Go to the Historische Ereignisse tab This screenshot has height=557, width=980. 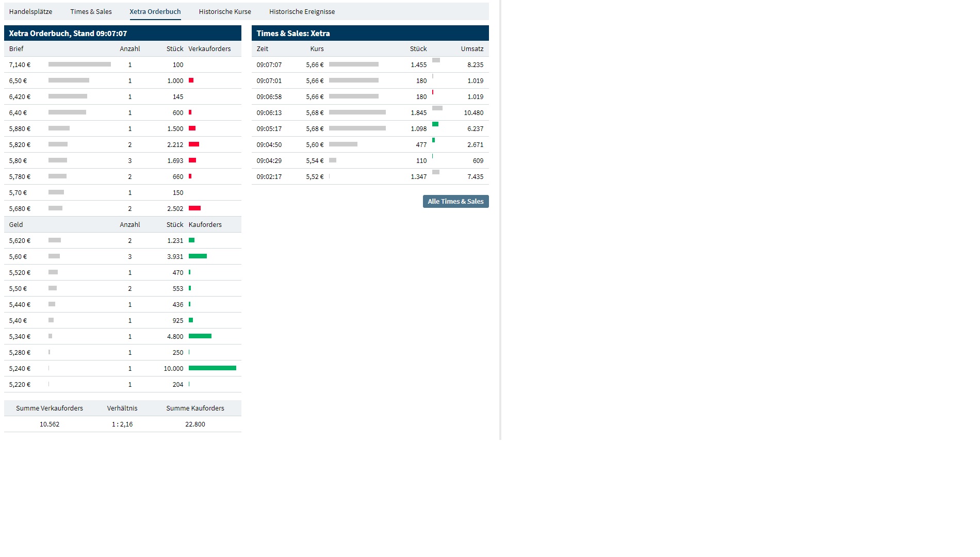point(302,11)
